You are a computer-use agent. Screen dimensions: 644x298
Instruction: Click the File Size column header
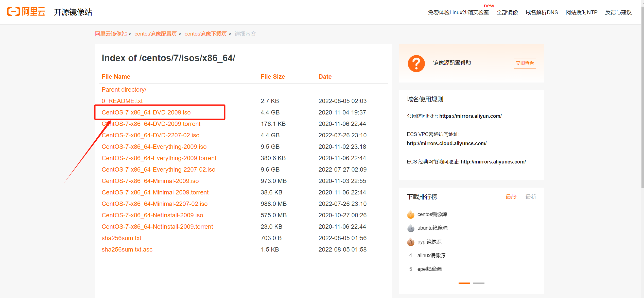click(x=273, y=77)
